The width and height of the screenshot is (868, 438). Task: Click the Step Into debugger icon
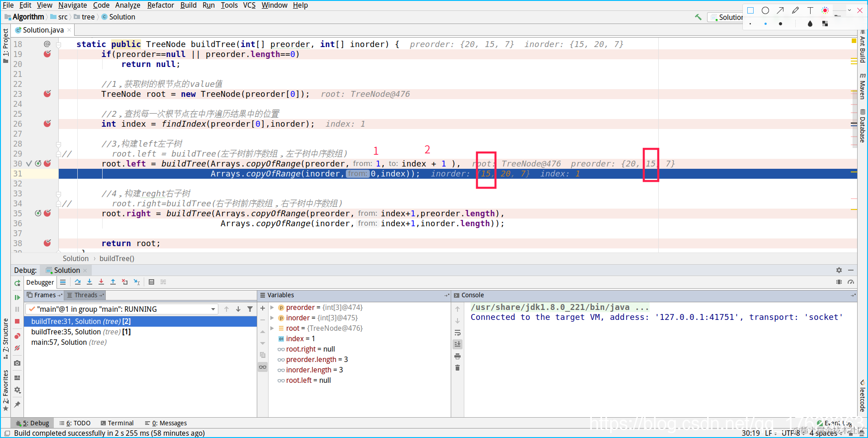pyautogui.click(x=90, y=282)
